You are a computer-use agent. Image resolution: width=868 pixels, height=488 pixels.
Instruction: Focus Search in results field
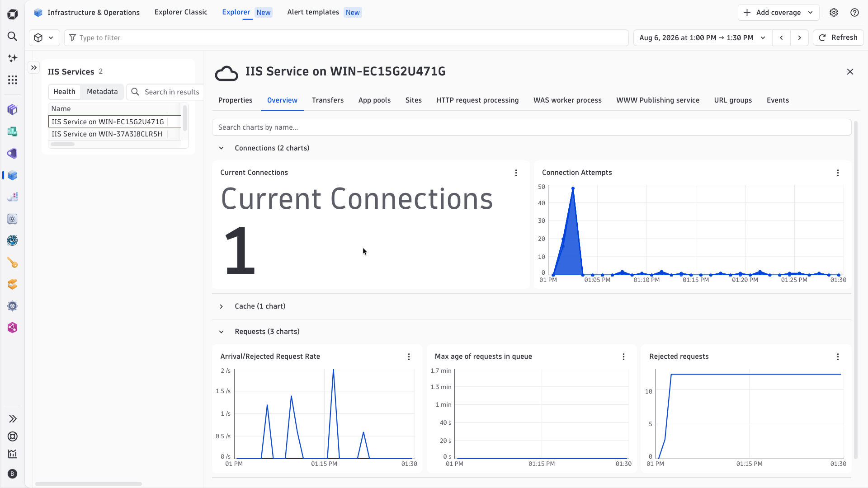click(165, 92)
